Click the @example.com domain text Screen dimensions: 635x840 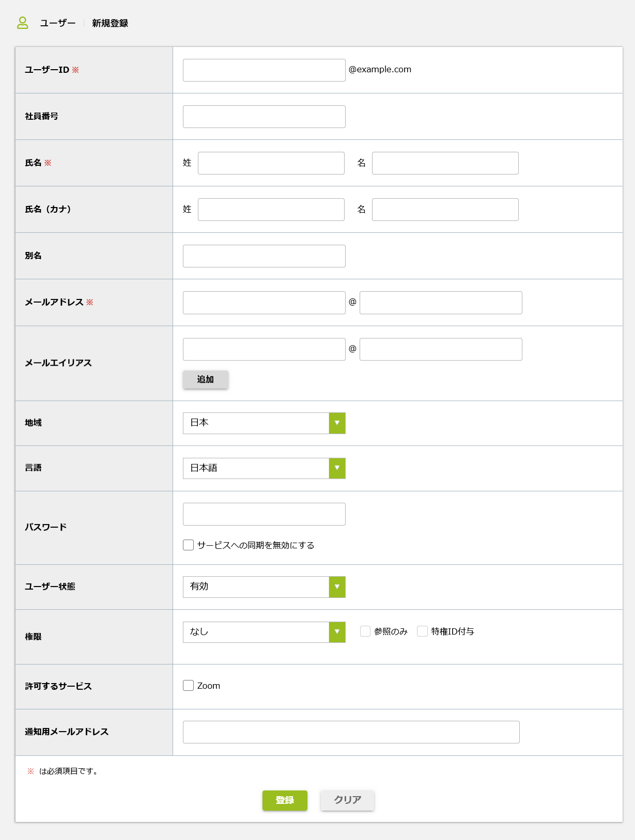380,70
